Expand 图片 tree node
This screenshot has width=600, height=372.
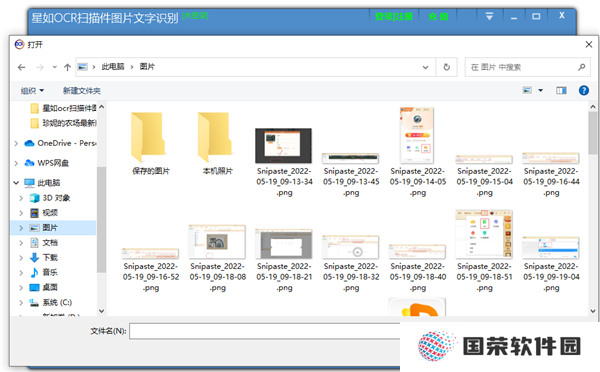click(21, 228)
